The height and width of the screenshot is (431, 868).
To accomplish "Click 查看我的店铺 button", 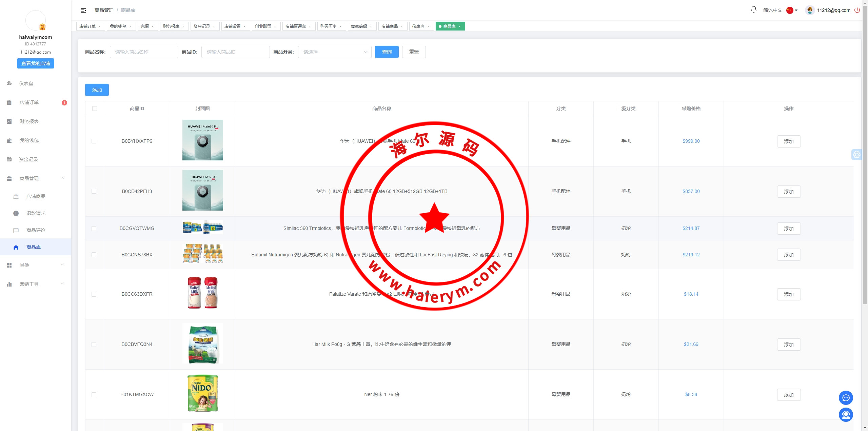I will point(36,63).
